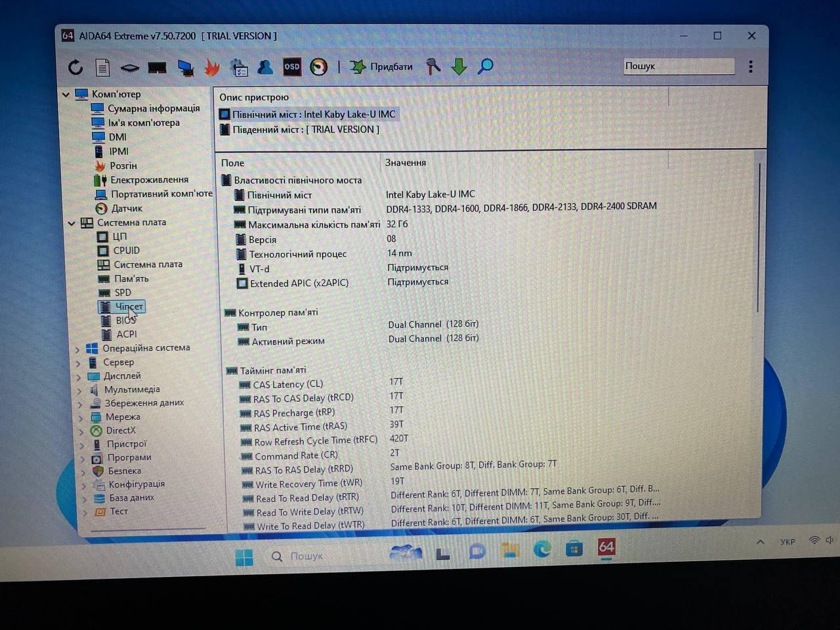Screen dimensions: 840x630
Task: Start the stability test flame icon
Action: 212,66
